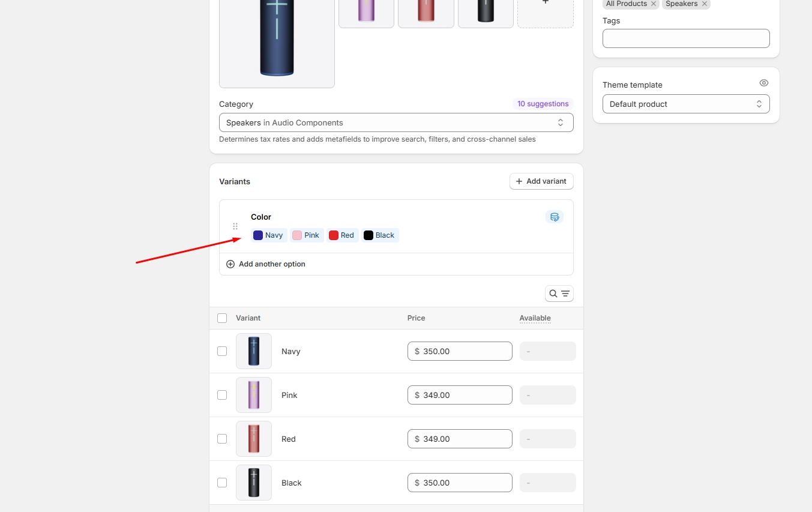
Task: Click the Tags input field
Action: click(685, 38)
